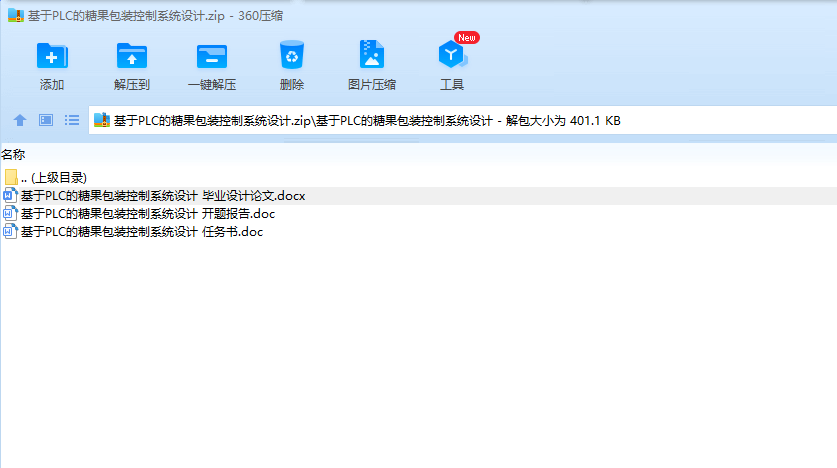Select the 毕业设计论文.docx file
Viewport: 837px width, 468px height.
(163, 196)
